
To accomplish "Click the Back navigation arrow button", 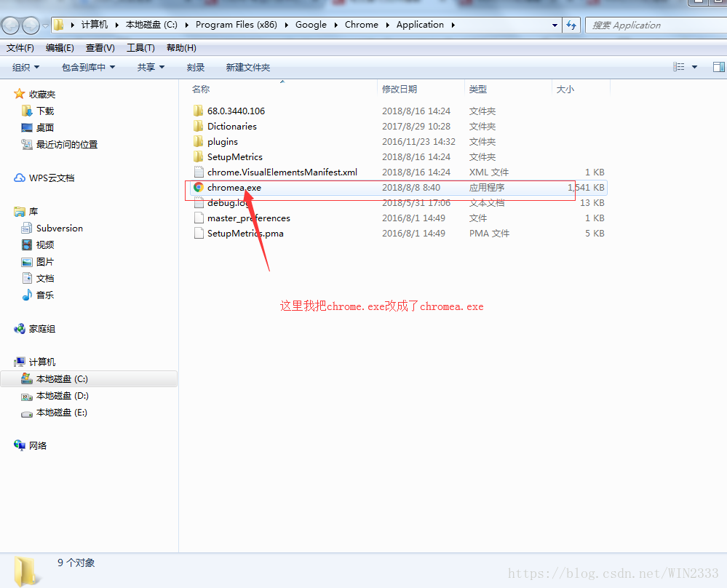I will click(x=11, y=25).
